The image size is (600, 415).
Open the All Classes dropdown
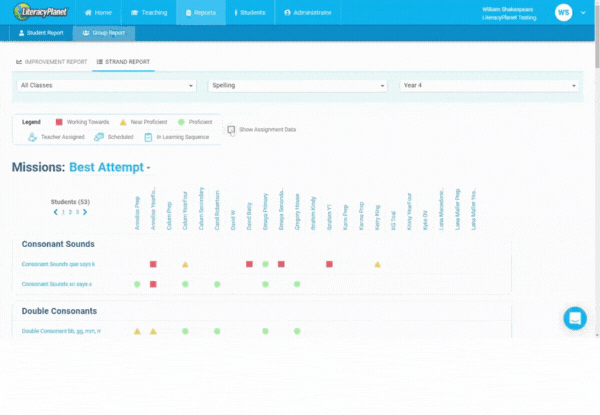click(x=108, y=86)
